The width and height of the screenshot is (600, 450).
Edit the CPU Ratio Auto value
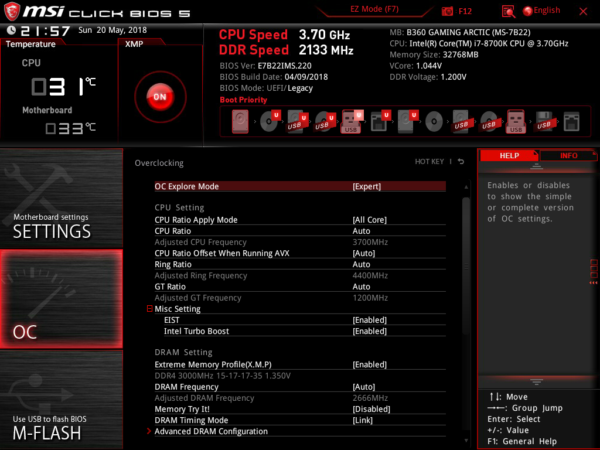point(361,231)
